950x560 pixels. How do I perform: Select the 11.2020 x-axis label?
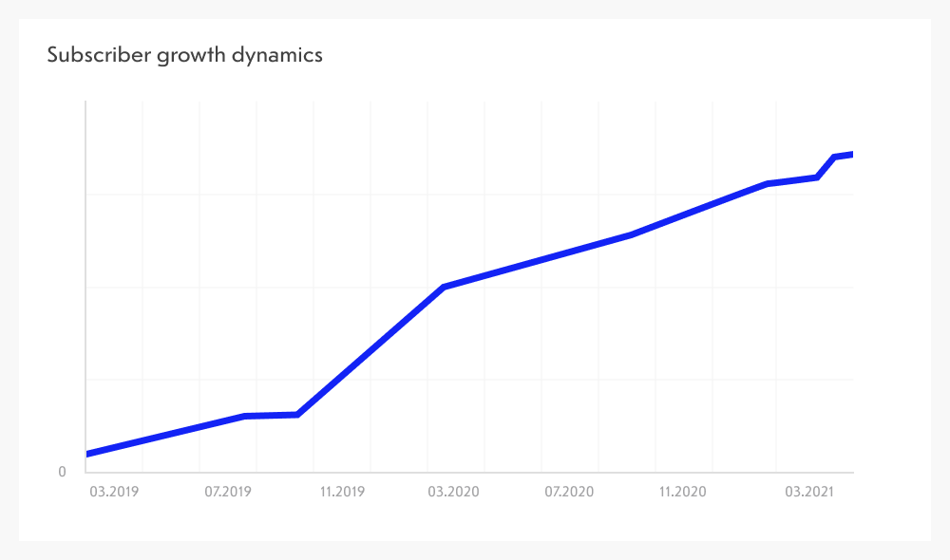pyautogui.click(x=682, y=492)
